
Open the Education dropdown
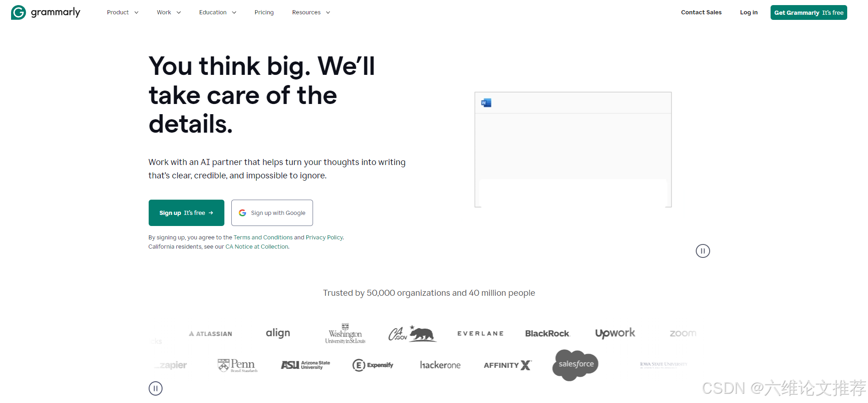217,12
